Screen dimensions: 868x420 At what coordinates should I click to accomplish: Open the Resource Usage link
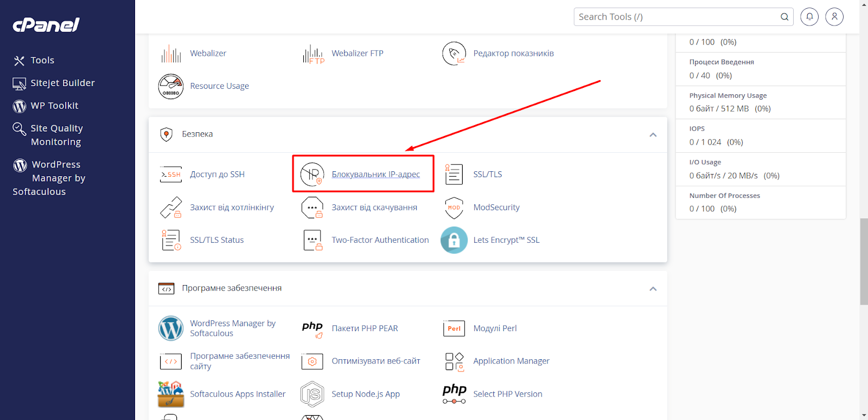[220, 86]
